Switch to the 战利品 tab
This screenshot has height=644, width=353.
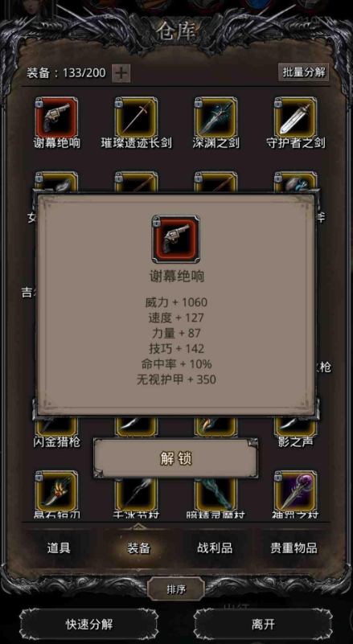pyautogui.click(x=215, y=548)
